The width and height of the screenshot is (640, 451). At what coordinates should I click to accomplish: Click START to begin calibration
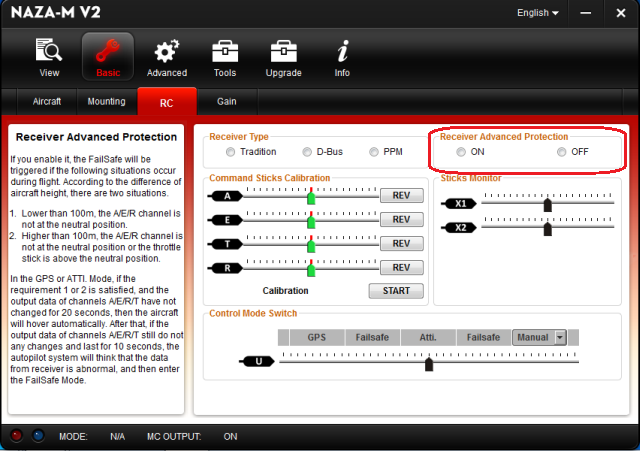click(396, 291)
